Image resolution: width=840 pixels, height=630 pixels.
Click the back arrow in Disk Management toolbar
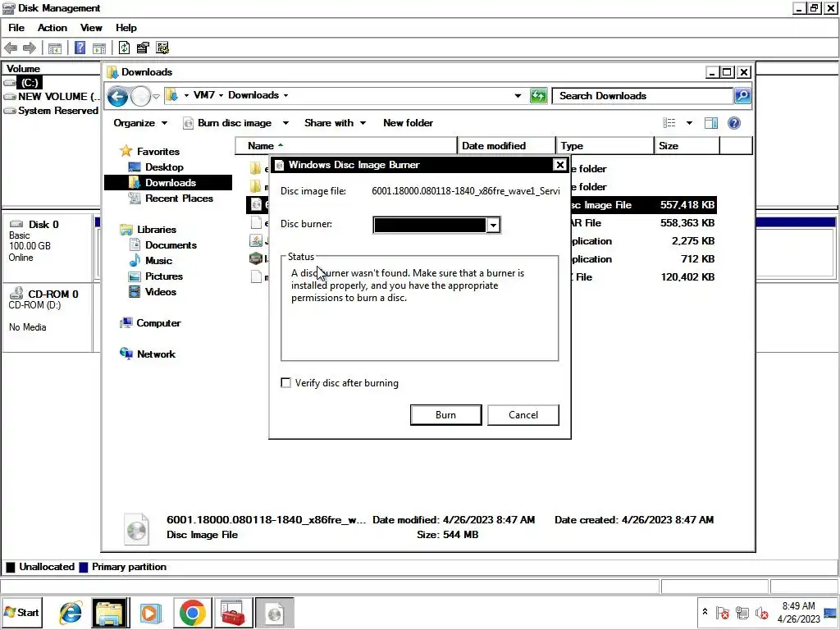pyautogui.click(x=10, y=48)
